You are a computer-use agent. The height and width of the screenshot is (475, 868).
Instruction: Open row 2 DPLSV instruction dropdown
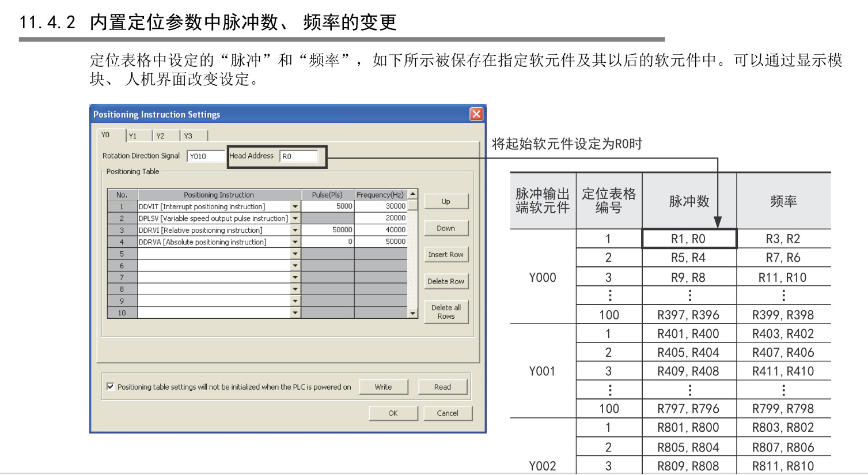(x=295, y=218)
